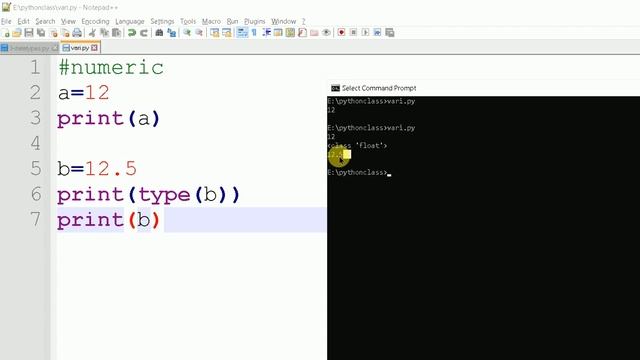The height and width of the screenshot is (360, 640).
Task: Click "<class 'float'>" output in Command Prompt
Action: click(x=357, y=145)
